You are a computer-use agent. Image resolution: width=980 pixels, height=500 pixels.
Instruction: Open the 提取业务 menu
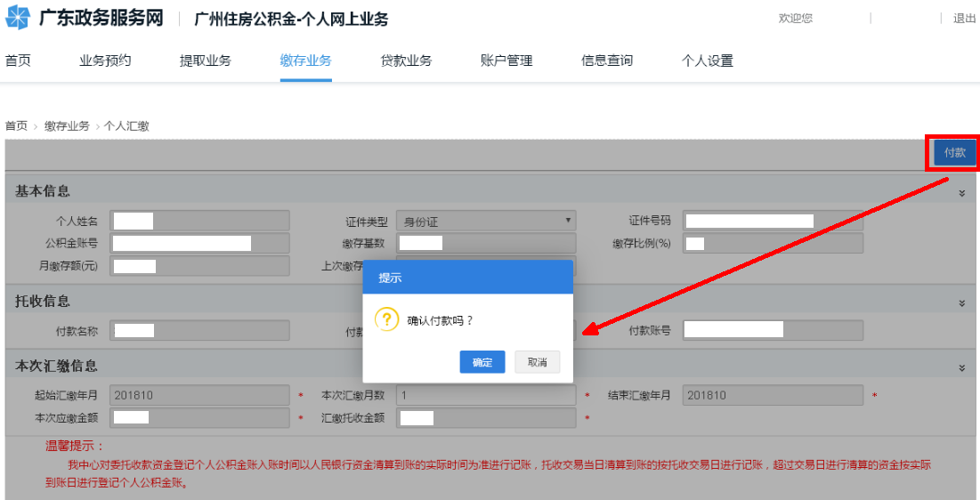pos(206,60)
